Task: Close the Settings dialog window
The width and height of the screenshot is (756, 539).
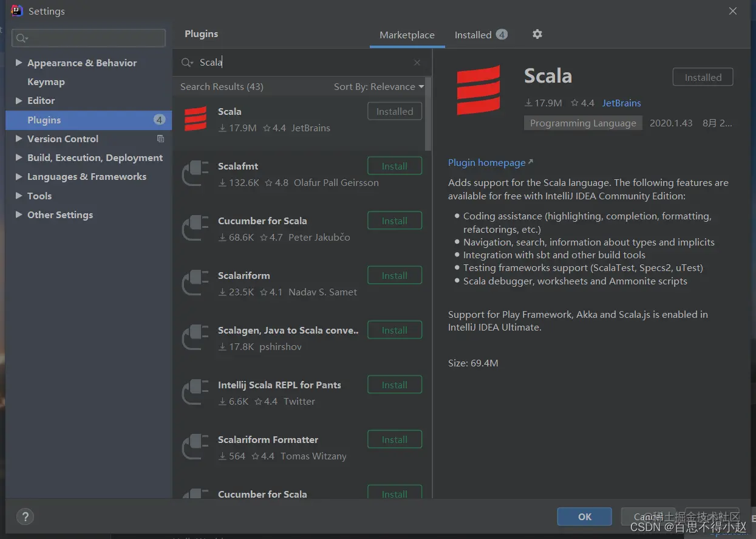Action: [x=733, y=11]
